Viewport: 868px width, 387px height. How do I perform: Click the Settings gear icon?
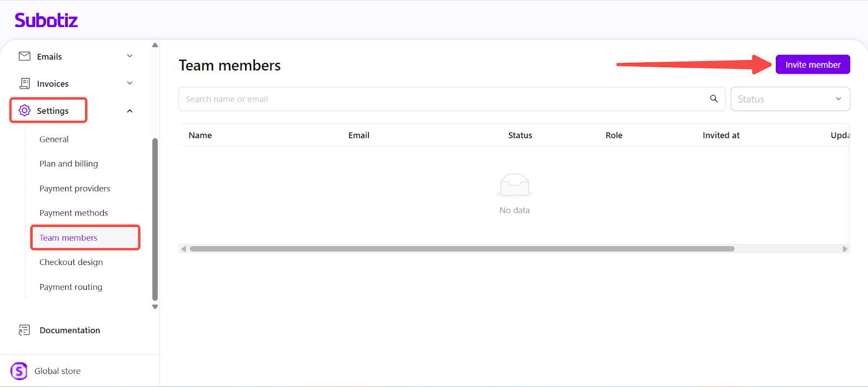pyautogui.click(x=24, y=111)
